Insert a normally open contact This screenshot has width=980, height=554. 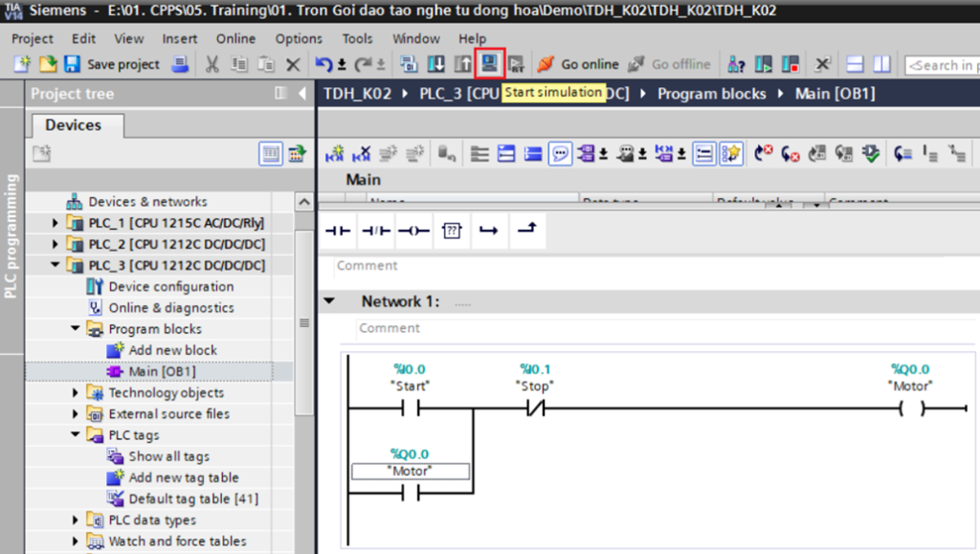tap(339, 231)
